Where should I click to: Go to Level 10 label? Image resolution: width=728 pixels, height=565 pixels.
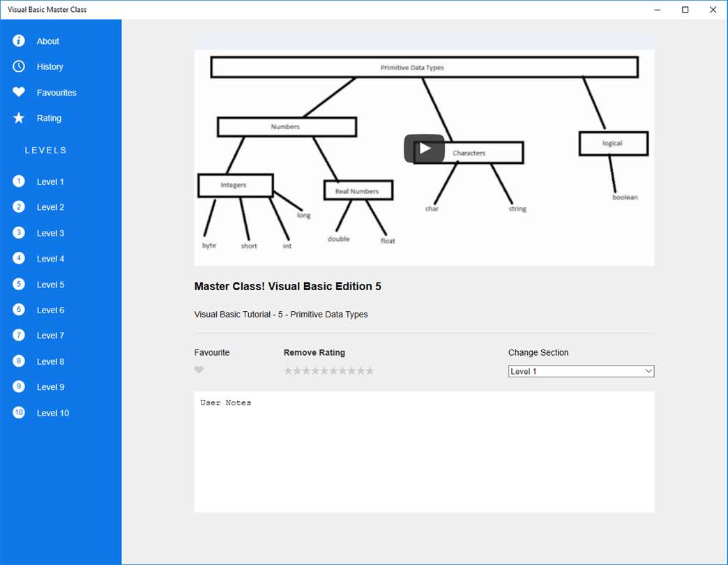[x=53, y=413]
